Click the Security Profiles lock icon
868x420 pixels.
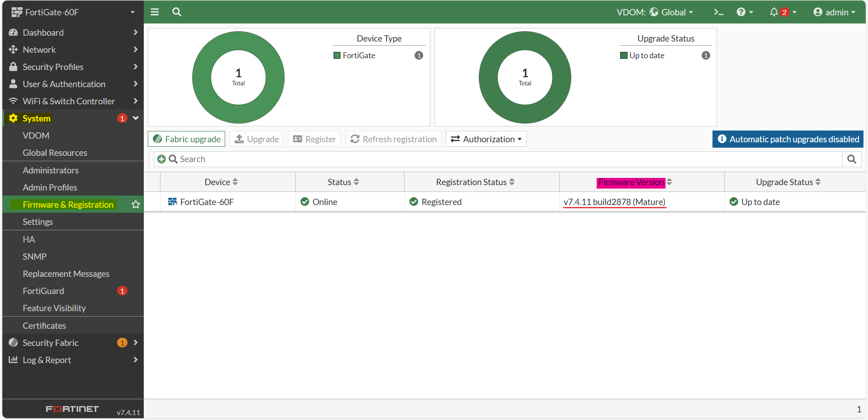pos(14,67)
